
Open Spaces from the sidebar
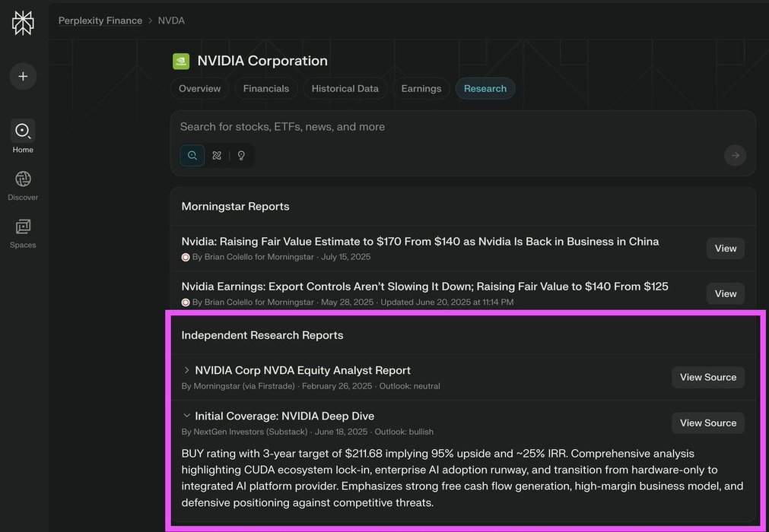click(x=23, y=233)
